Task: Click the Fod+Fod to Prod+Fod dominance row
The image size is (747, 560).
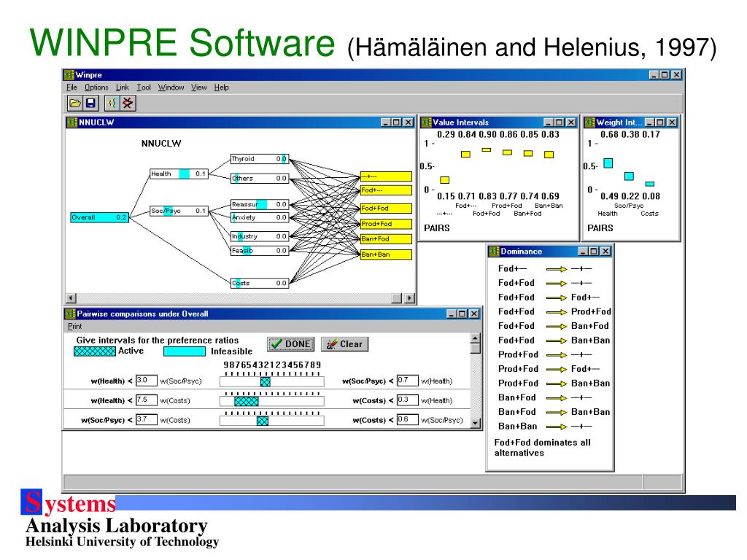Action: [x=554, y=311]
